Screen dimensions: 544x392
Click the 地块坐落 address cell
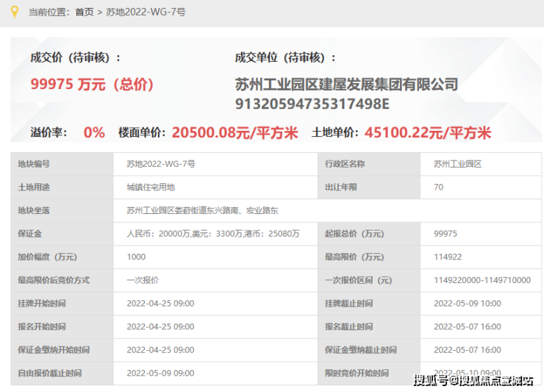click(327, 210)
